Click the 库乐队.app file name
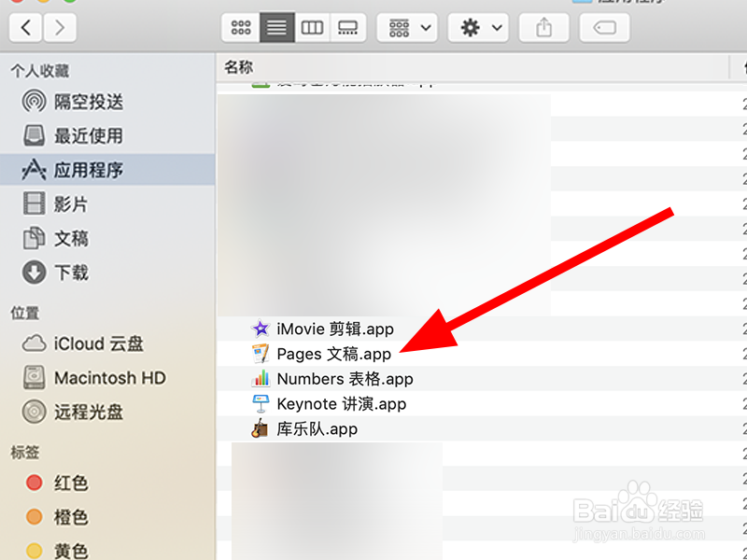This screenshot has width=747, height=560. pyautogui.click(x=317, y=429)
